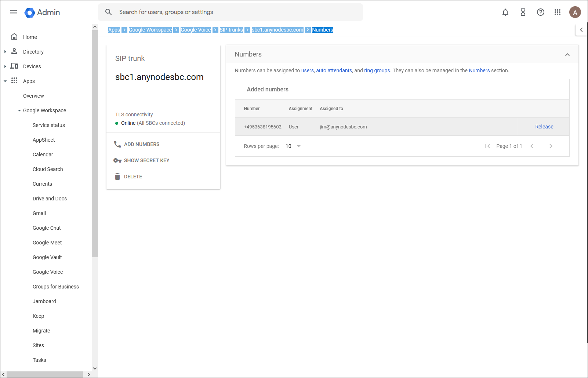Expand the Devices tree arrow
Screen dimensions: 588x378
click(x=5, y=66)
